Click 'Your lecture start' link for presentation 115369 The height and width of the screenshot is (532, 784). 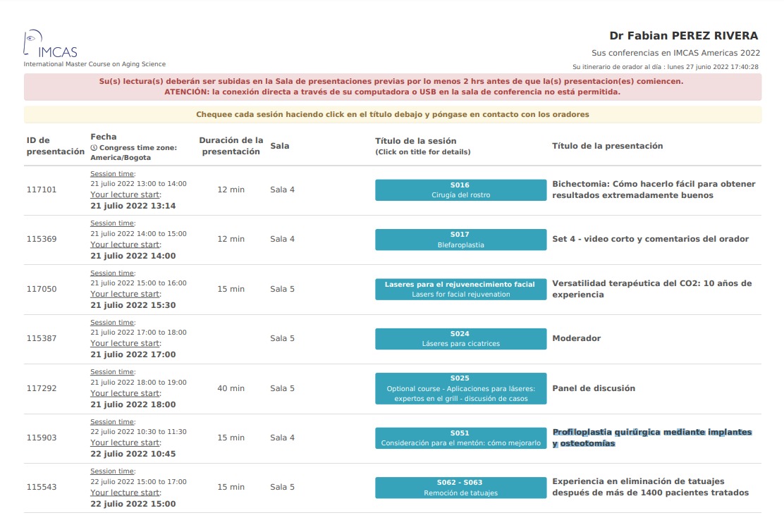[x=125, y=245]
